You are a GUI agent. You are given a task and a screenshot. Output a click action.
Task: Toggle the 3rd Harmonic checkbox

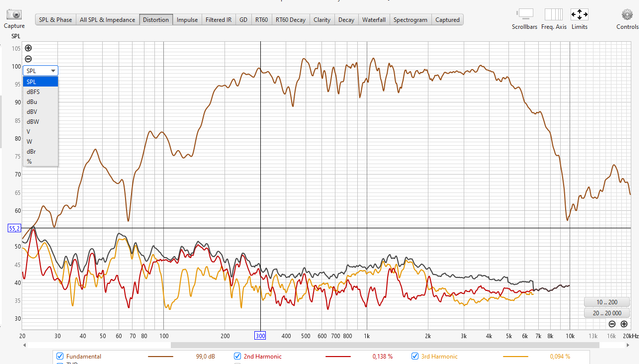415,356
